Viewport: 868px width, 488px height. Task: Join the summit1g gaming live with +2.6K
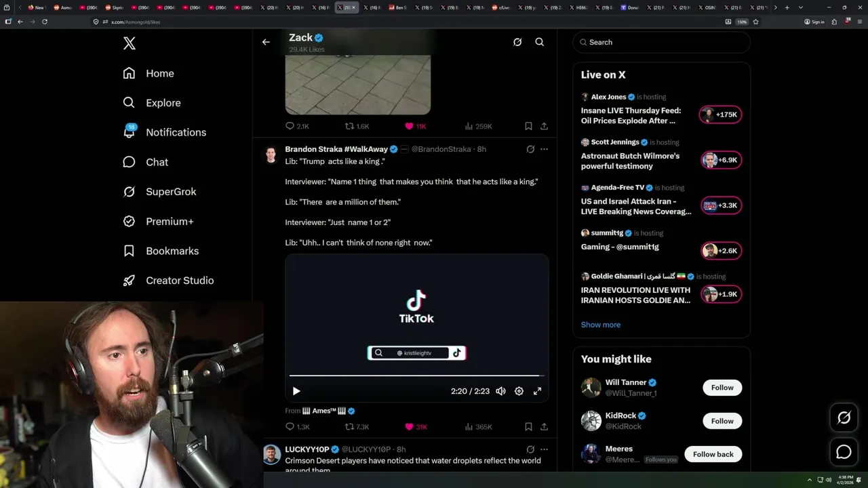(720, 251)
